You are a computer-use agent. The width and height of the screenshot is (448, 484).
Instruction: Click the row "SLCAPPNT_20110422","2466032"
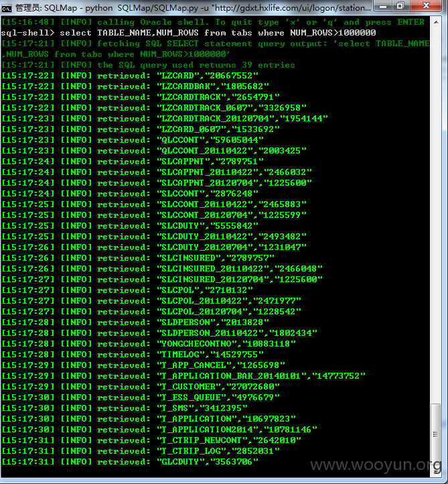pos(157,172)
